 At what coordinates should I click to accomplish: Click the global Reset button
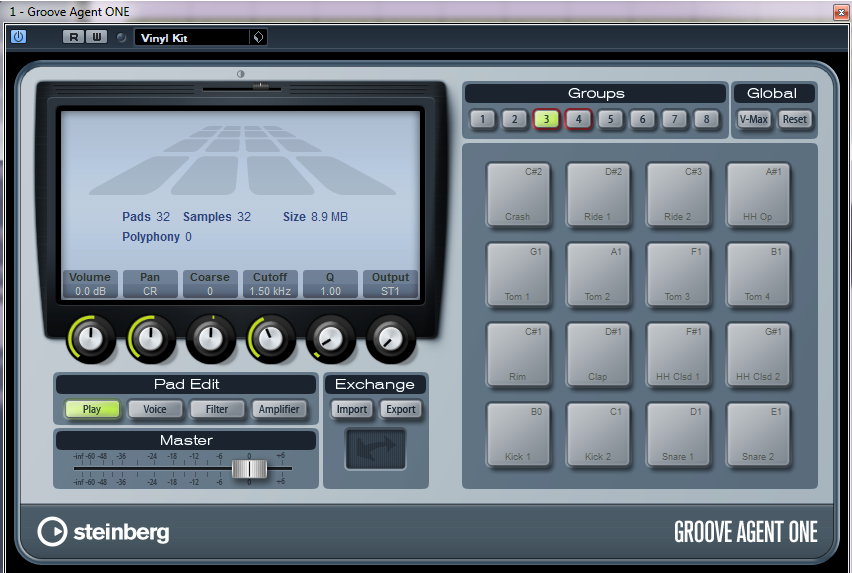pos(794,119)
